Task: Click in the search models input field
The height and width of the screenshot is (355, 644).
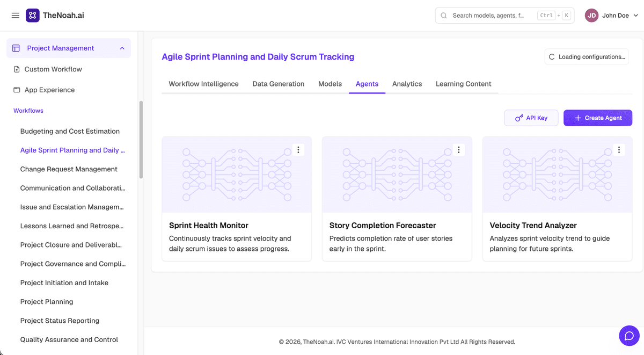Action: click(504, 16)
